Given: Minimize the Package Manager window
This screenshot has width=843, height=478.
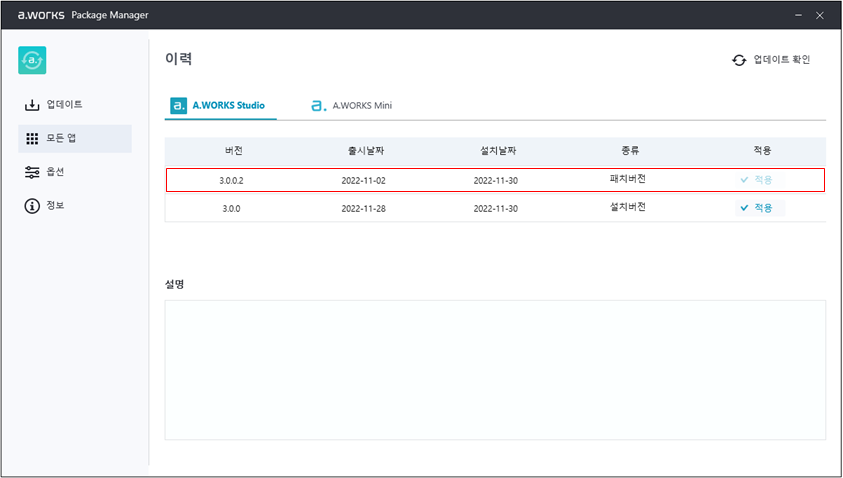Looking at the screenshot, I should point(799,15).
